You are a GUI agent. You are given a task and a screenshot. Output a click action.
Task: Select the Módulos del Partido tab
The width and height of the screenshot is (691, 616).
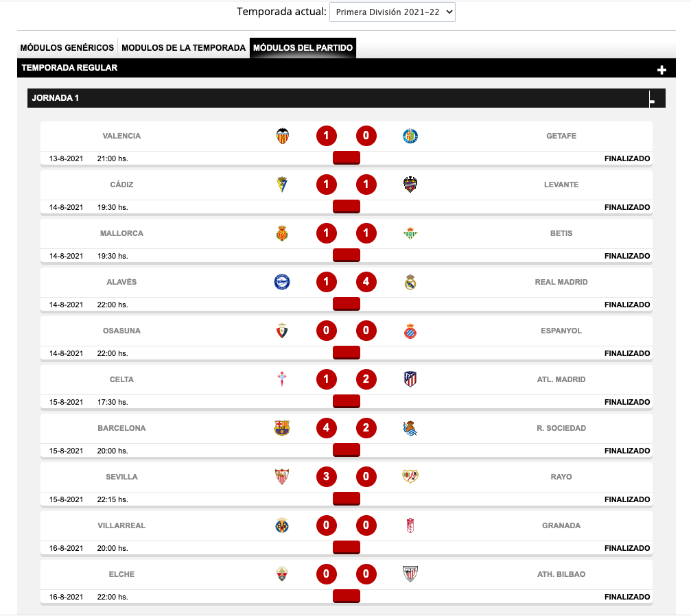coord(303,47)
